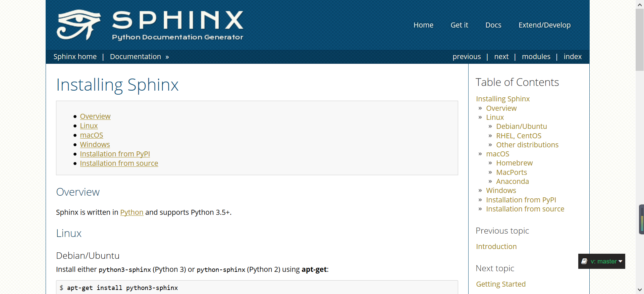This screenshot has height=294, width=644.
Task: Jump to Overview in the page contents box
Action: coord(95,116)
